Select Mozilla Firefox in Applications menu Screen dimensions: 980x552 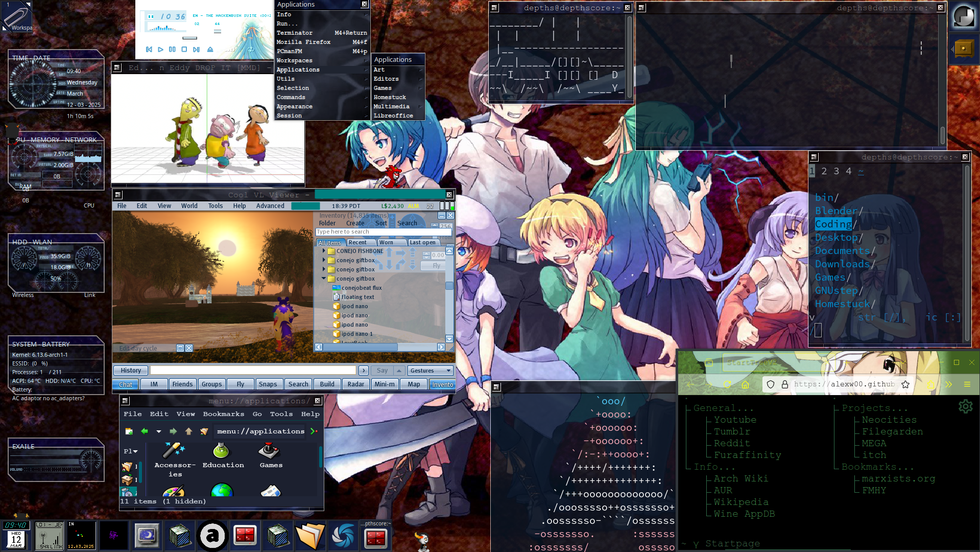tap(322, 42)
